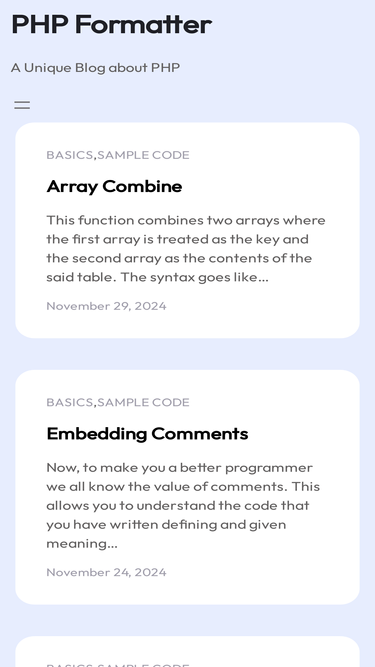The width and height of the screenshot is (375, 667).
Task: Open the Embedding Comments post title
Action: point(147,433)
